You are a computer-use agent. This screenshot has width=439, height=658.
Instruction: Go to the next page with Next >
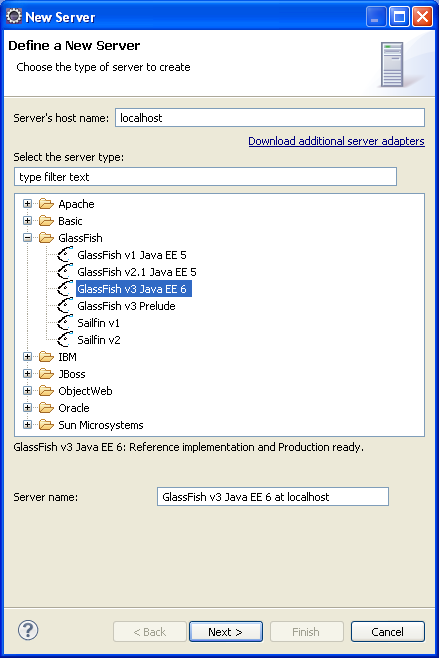226,632
